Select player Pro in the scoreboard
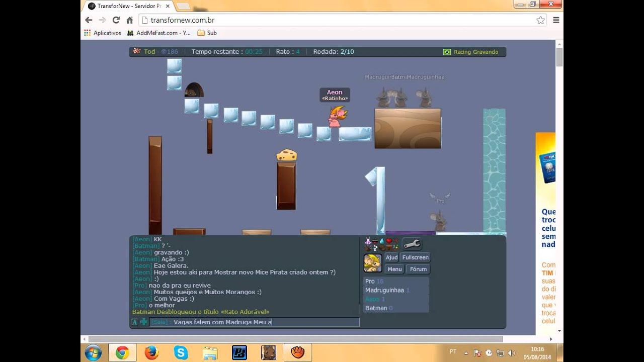 pyautogui.click(x=396, y=281)
